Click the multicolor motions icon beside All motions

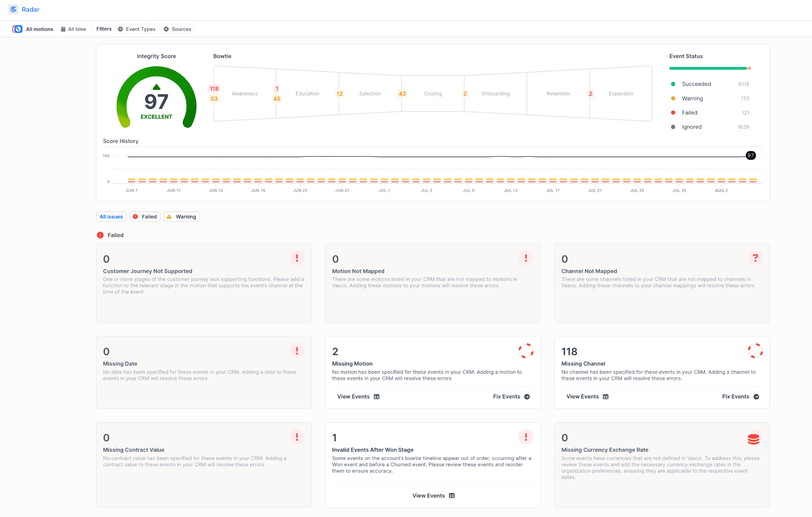point(17,29)
